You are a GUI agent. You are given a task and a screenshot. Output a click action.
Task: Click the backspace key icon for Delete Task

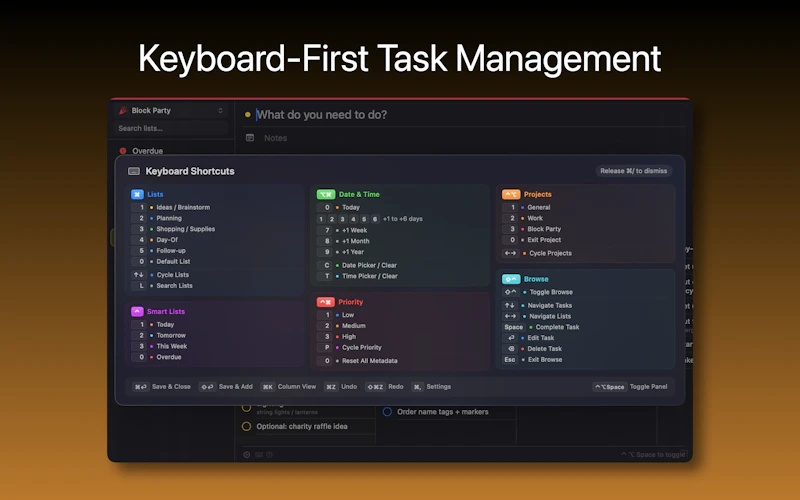tap(510, 348)
